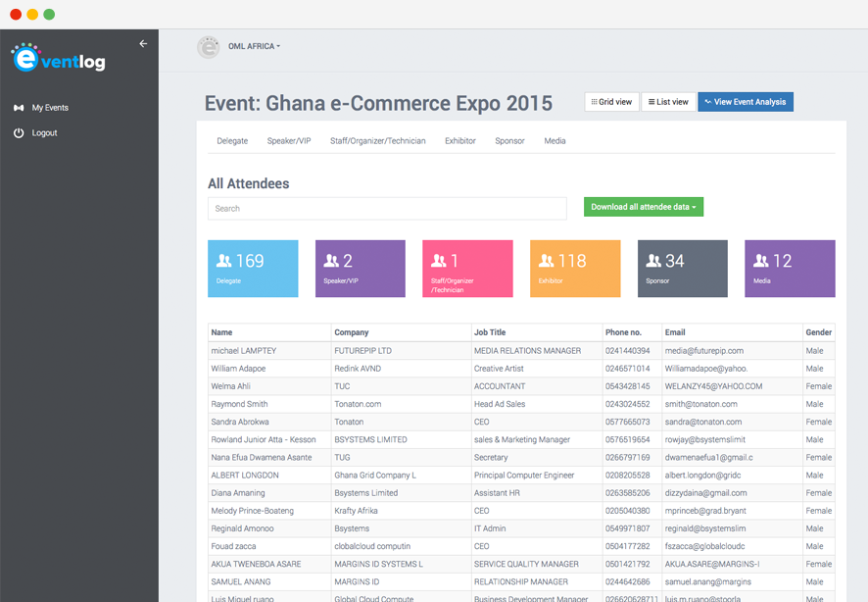Image resolution: width=868 pixels, height=602 pixels.
Task: Click the Logout power icon
Action: click(19, 133)
